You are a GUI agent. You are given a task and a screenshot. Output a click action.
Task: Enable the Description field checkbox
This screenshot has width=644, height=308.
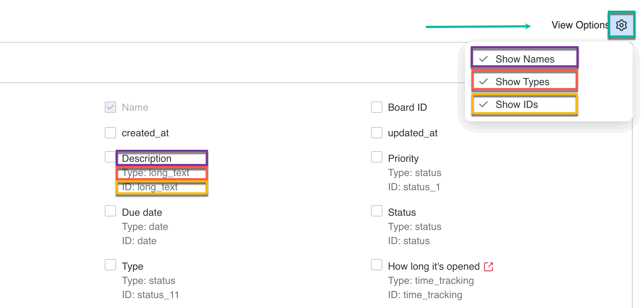click(x=110, y=156)
